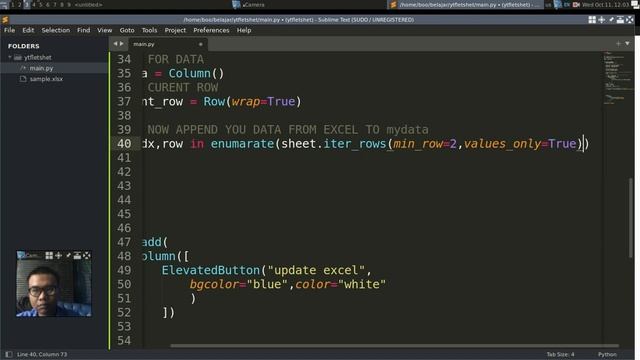This screenshot has height=360, width=640.
Task: Collapse the ytfletshet folder
Action: 10,58
